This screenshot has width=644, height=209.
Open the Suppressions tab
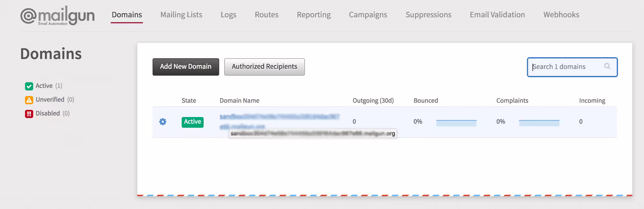[x=428, y=15]
